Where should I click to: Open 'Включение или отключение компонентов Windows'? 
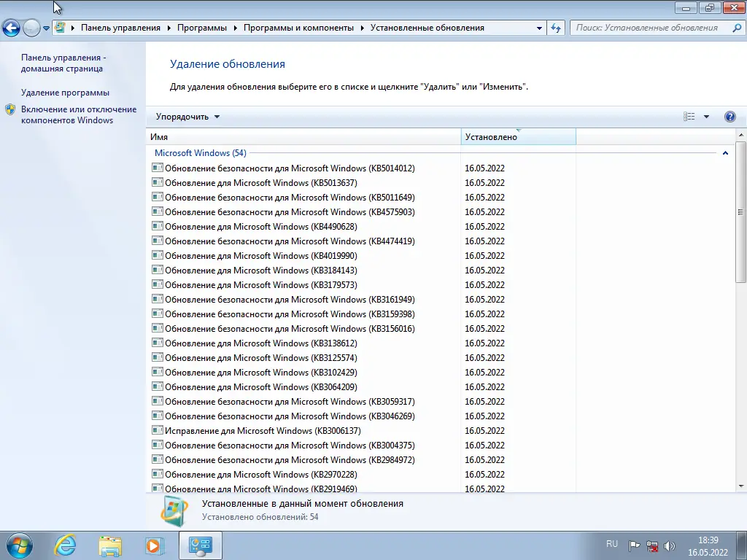pyautogui.click(x=79, y=114)
